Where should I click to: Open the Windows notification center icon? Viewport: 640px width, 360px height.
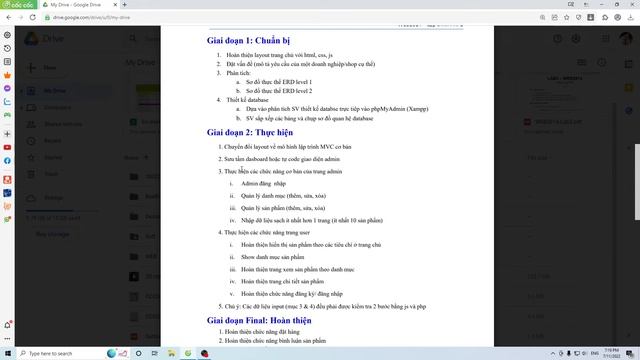630,353
